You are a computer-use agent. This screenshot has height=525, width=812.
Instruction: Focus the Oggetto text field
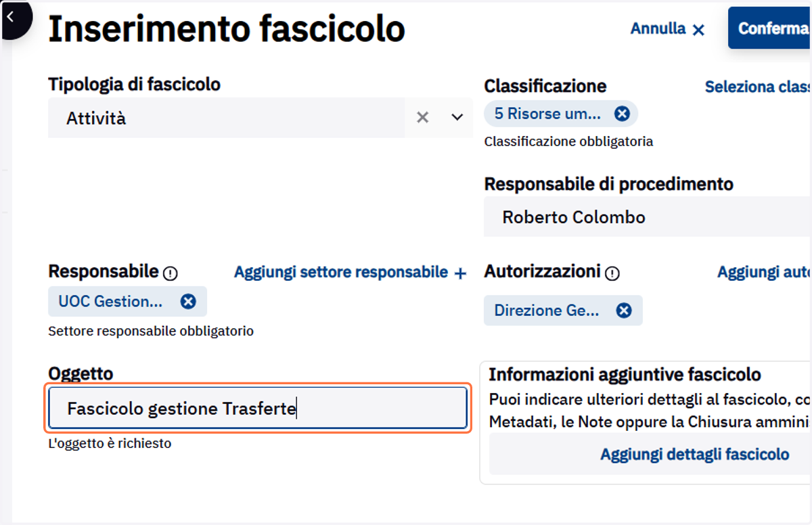[x=258, y=409]
